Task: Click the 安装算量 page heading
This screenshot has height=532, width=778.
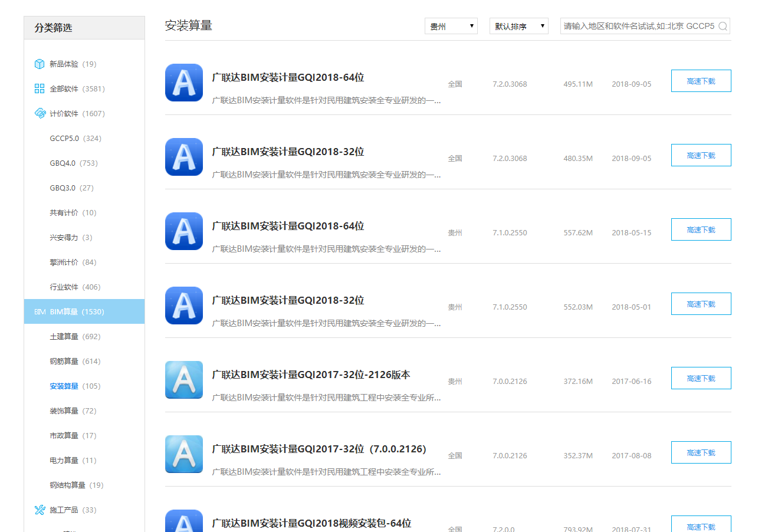Action: 189,25
